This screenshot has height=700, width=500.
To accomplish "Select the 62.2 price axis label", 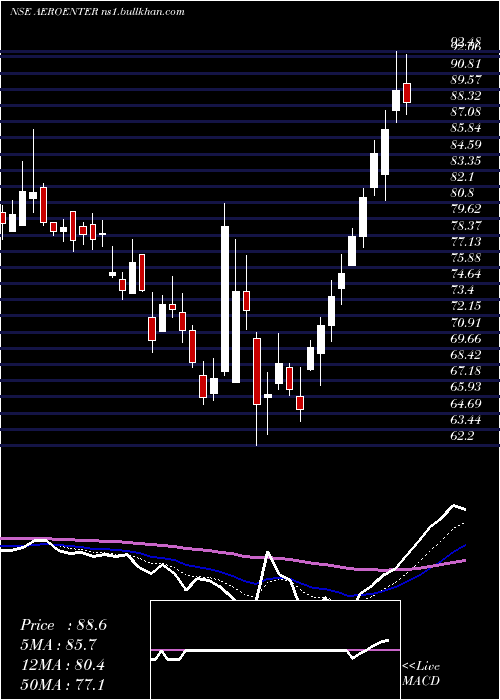I will point(462,436).
